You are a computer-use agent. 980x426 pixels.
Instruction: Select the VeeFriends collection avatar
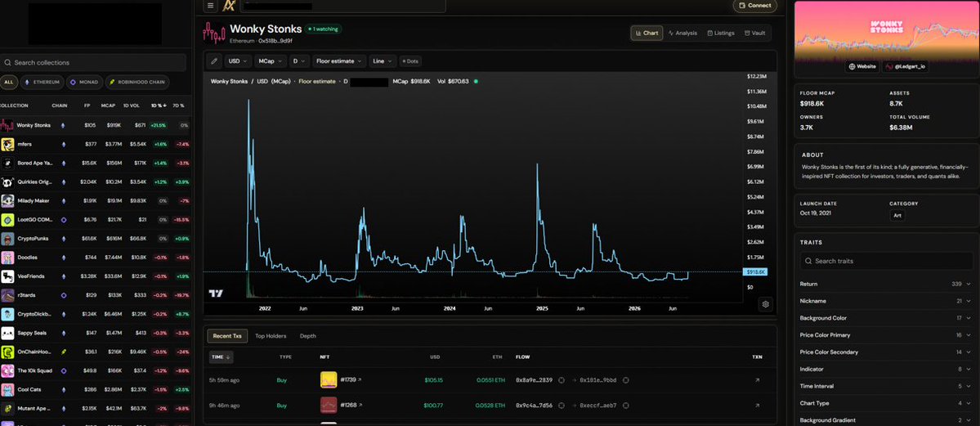(x=7, y=276)
